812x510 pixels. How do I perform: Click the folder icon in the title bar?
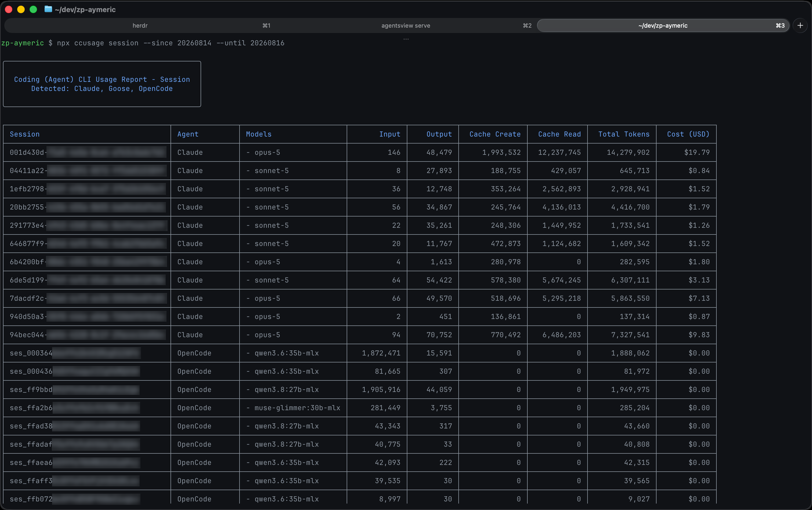point(48,9)
